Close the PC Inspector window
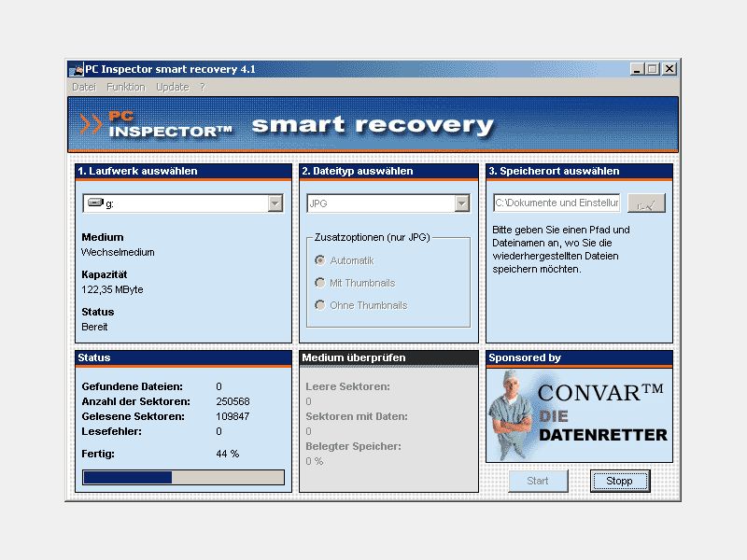747x560 pixels. tap(669, 69)
